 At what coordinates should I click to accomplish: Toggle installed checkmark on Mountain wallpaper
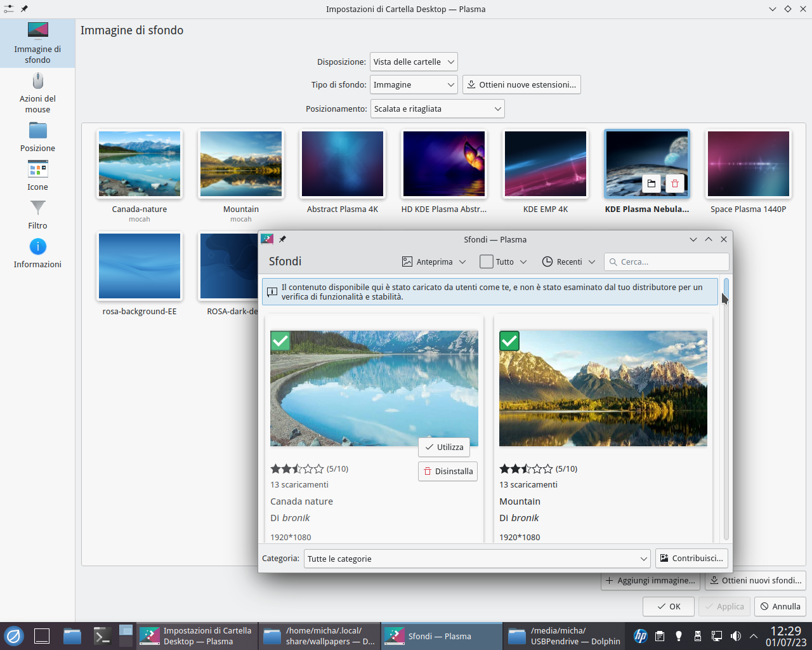coord(509,341)
